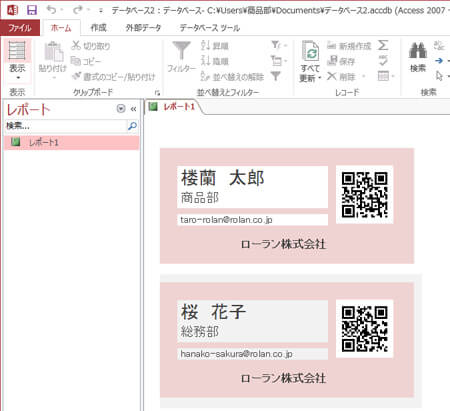Screen dimensions: 450x411
Task: Click ローラン株式会社 on 楼蘭 太郎 card
Action: click(283, 244)
